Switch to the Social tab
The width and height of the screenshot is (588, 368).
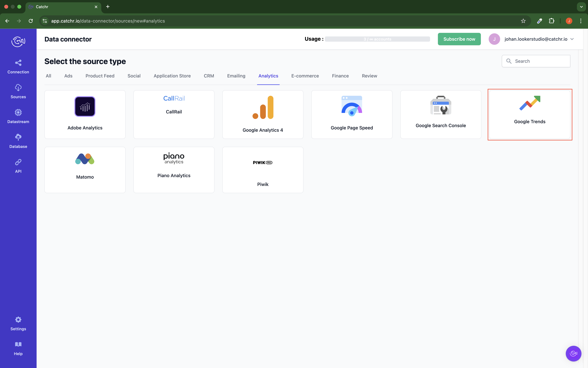134,76
